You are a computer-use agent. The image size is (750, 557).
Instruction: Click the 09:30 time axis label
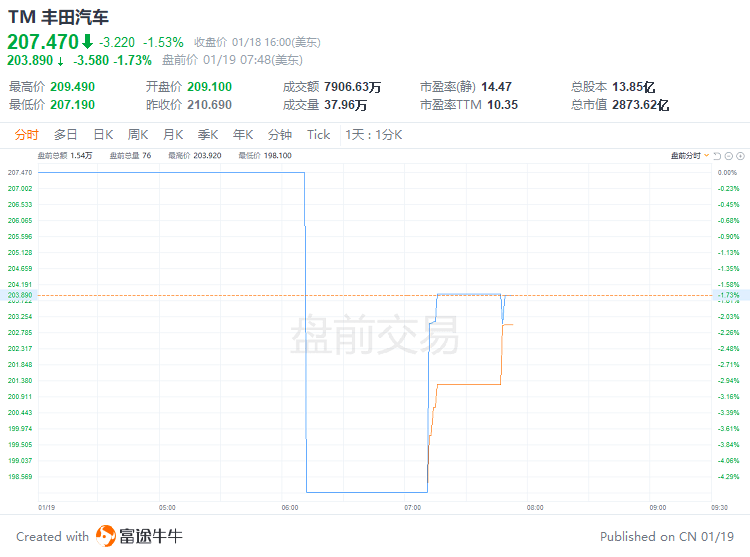(719, 507)
